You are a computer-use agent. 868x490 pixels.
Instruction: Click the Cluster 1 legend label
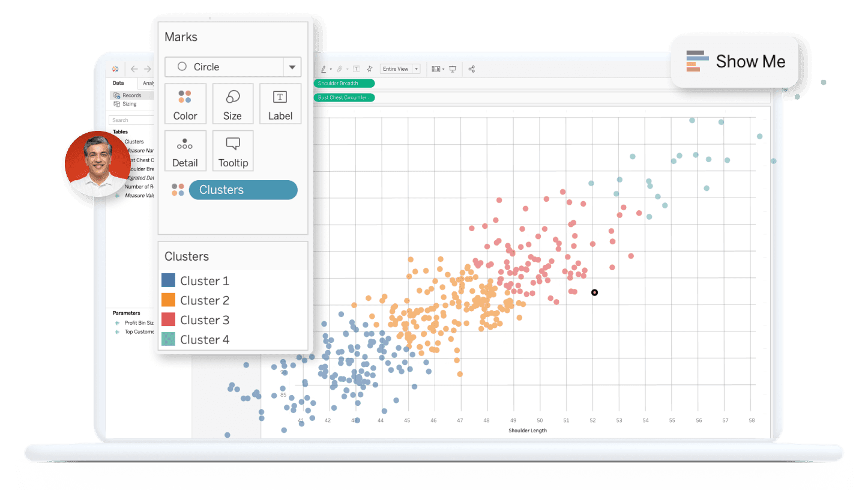coord(205,280)
